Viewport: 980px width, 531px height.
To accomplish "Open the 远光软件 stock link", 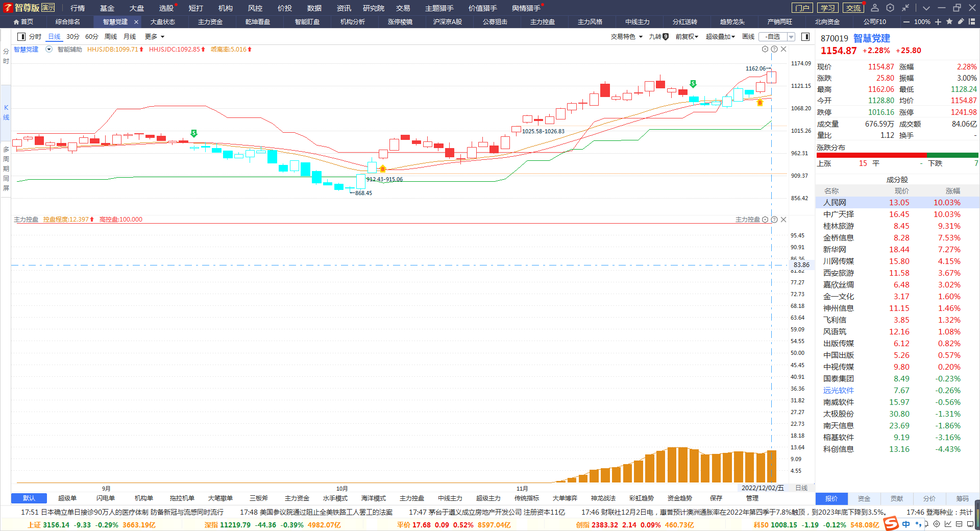I will pos(839,391).
